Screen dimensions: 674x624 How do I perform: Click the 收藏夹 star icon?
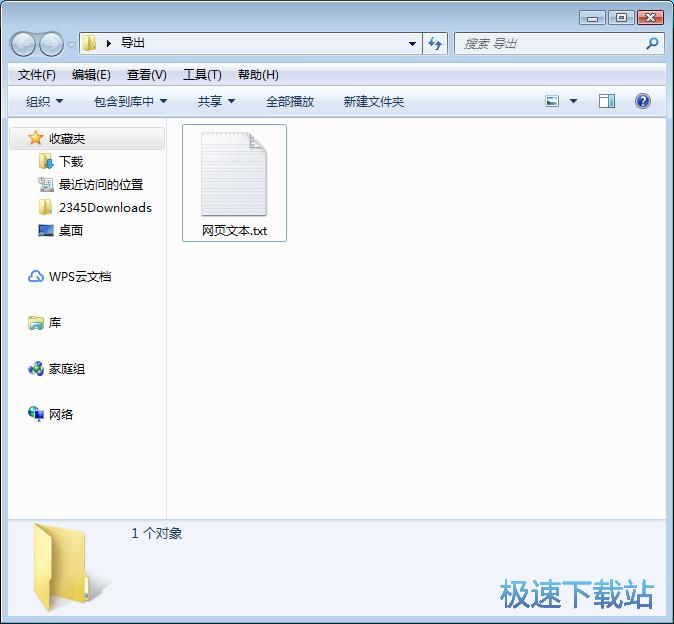pos(35,138)
